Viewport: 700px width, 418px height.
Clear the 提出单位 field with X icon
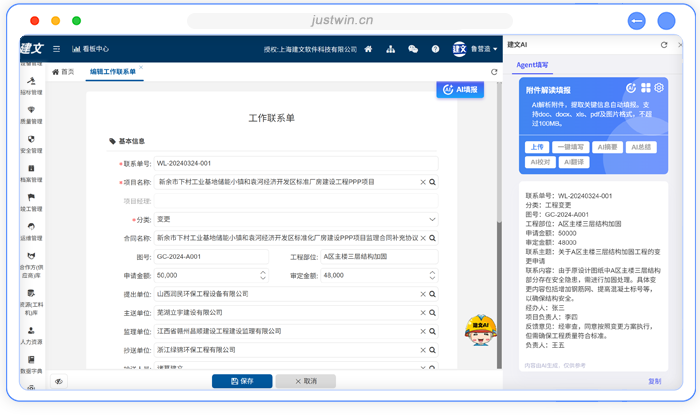(x=422, y=294)
